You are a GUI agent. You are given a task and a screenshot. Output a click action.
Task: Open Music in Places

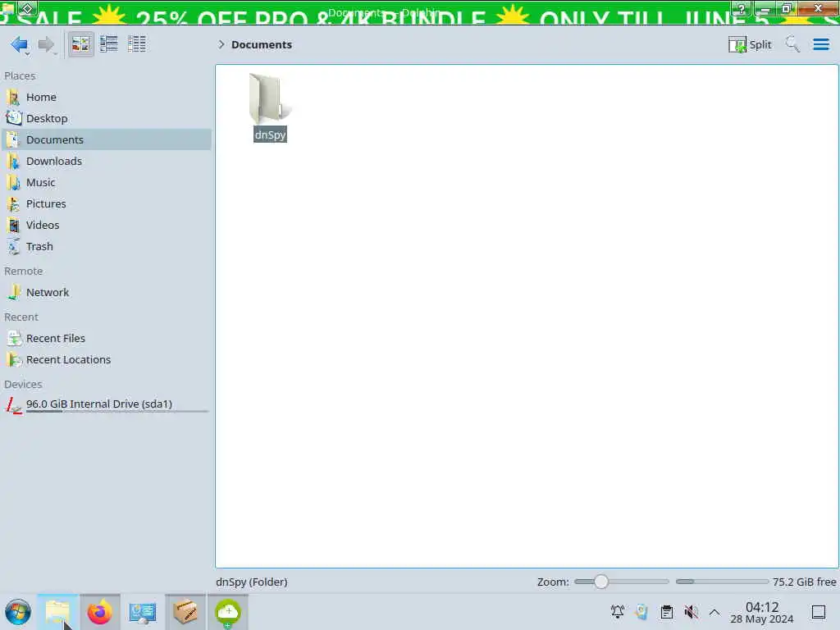click(106, 183)
